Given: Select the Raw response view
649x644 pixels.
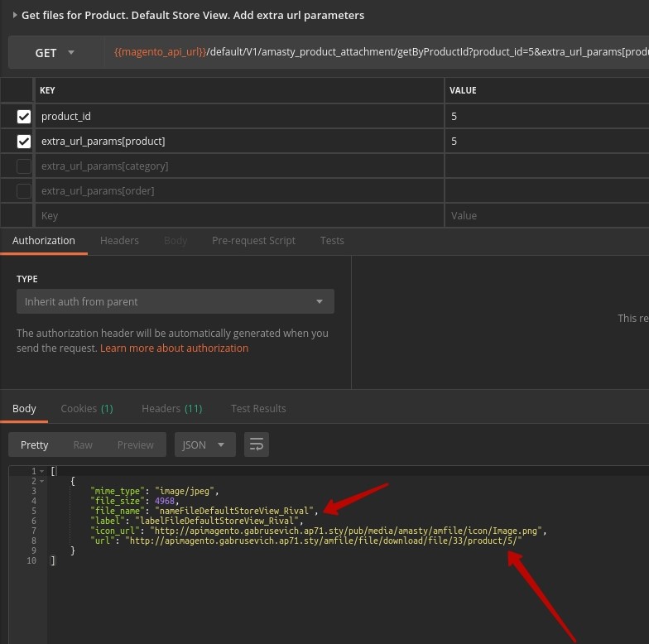Looking at the screenshot, I should click(83, 445).
